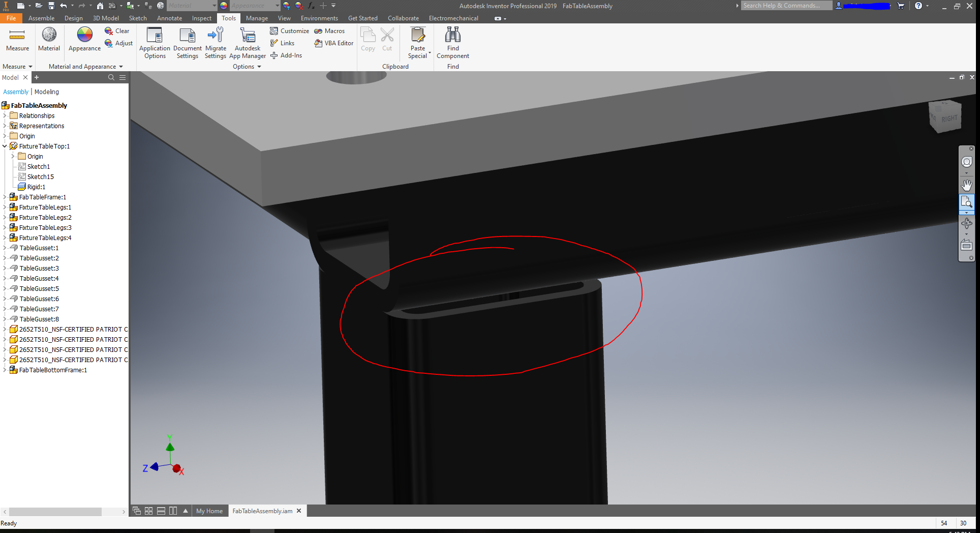Switch to the Inspect ribbon tab

pos(201,18)
